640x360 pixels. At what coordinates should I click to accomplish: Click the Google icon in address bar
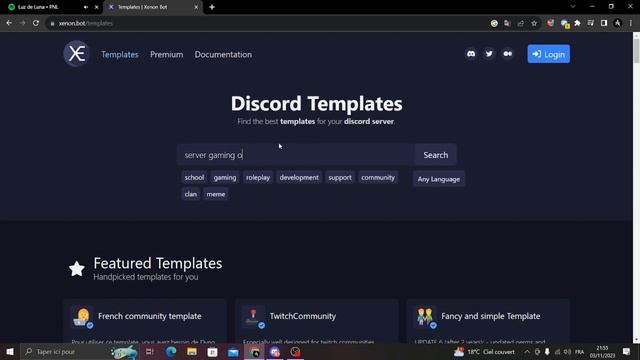[494, 23]
